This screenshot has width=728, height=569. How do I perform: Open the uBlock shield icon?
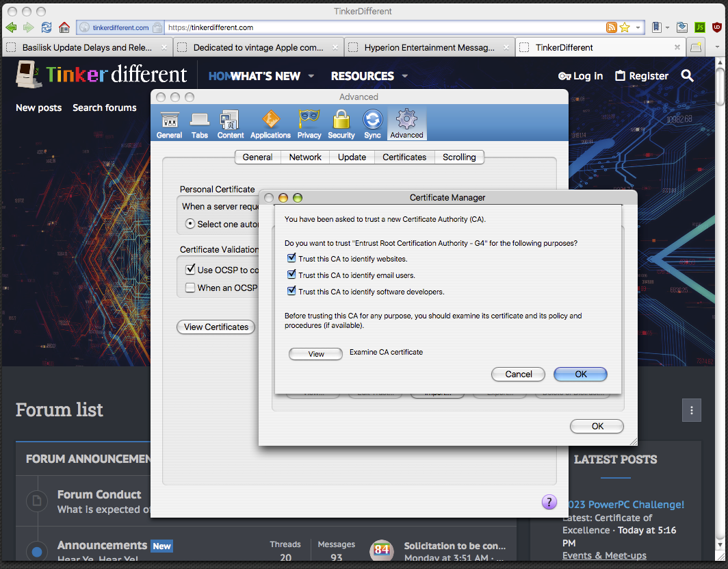717,27
